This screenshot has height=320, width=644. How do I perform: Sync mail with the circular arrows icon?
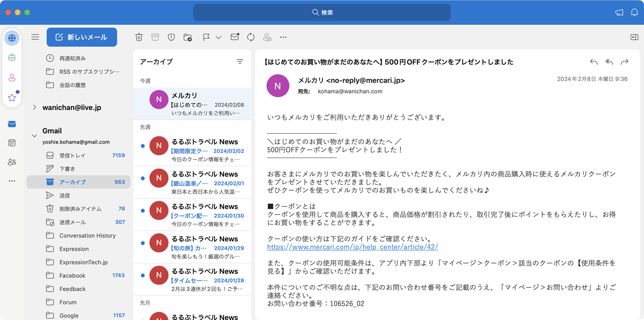(251, 37)
